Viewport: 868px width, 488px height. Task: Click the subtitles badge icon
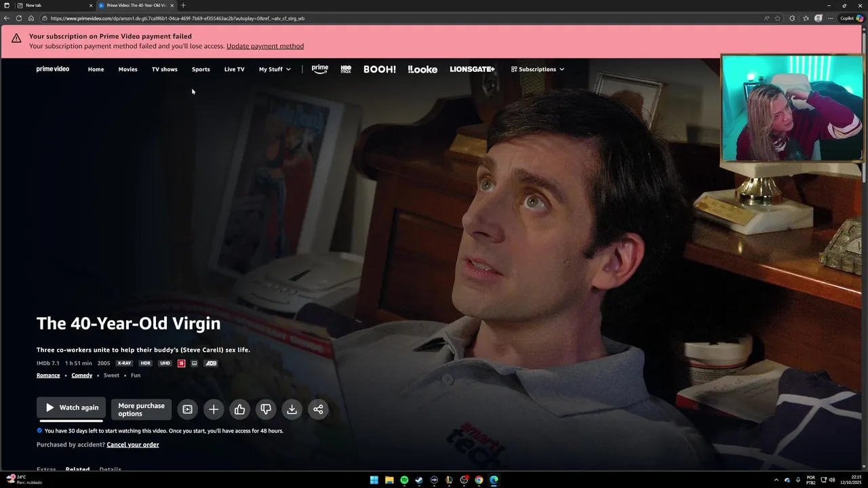coord(195,363)
